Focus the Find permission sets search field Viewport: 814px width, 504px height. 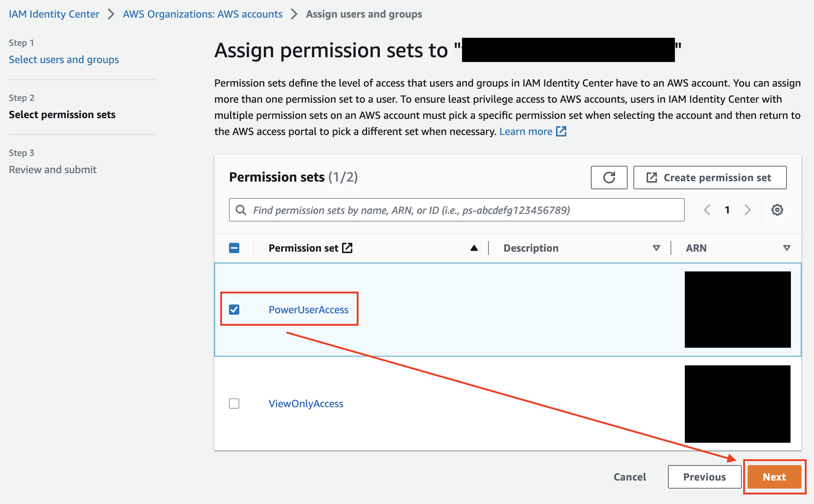coord(457,210)
